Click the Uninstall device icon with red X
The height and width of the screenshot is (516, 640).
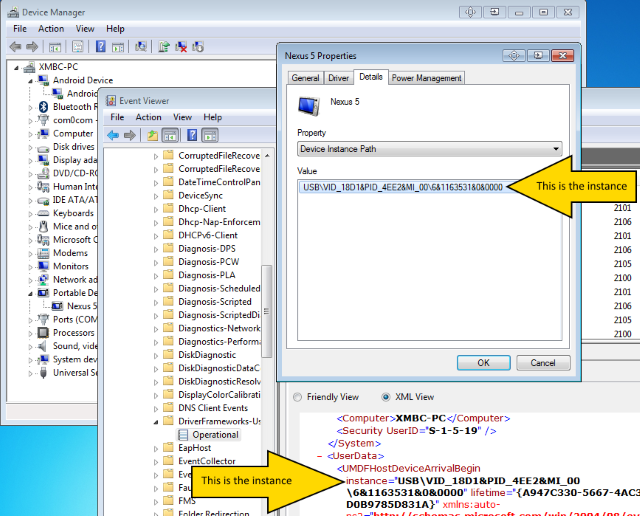(x=181, y=47)
